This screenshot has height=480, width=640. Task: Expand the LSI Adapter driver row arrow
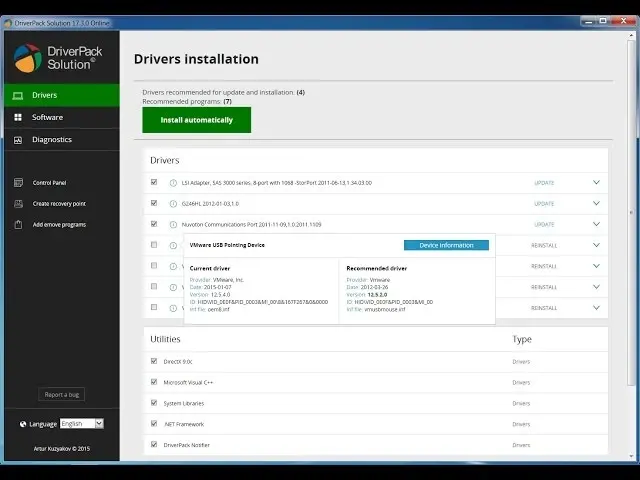coord(596,183)
